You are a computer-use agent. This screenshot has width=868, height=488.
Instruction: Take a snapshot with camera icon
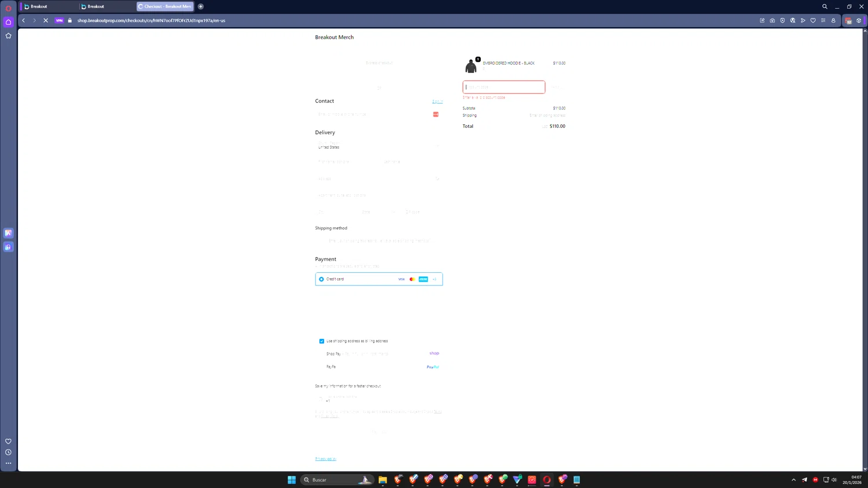772,20
